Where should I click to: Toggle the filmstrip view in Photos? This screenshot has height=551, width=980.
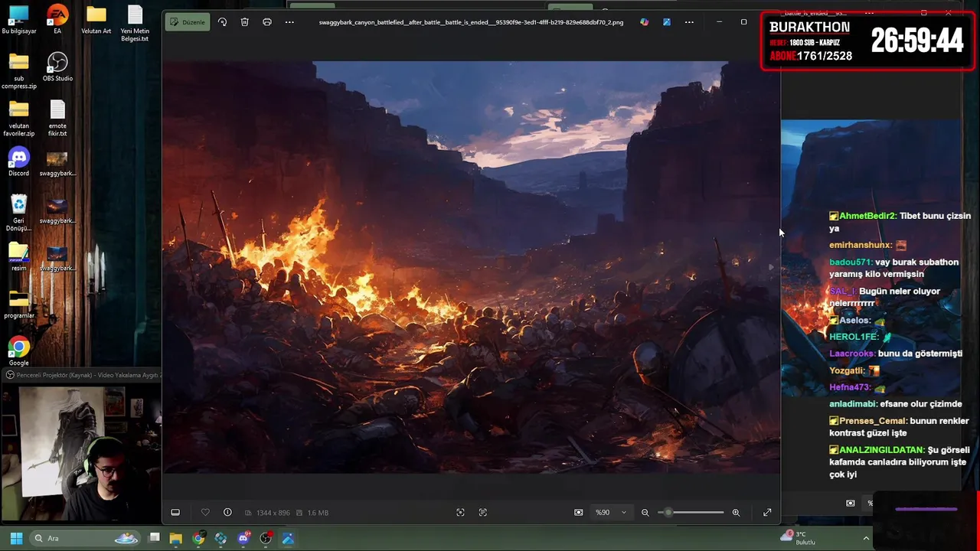[x=175, y=513]
